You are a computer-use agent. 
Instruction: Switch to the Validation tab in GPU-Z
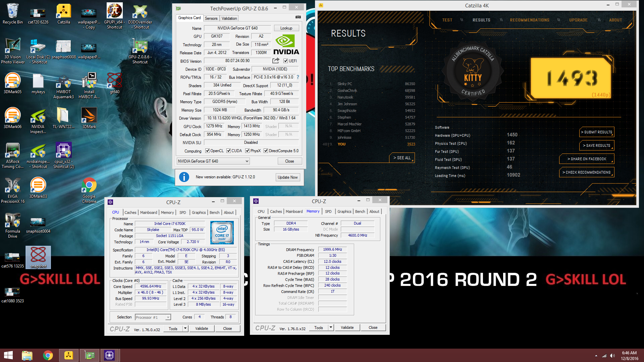[x=229, y=18]
